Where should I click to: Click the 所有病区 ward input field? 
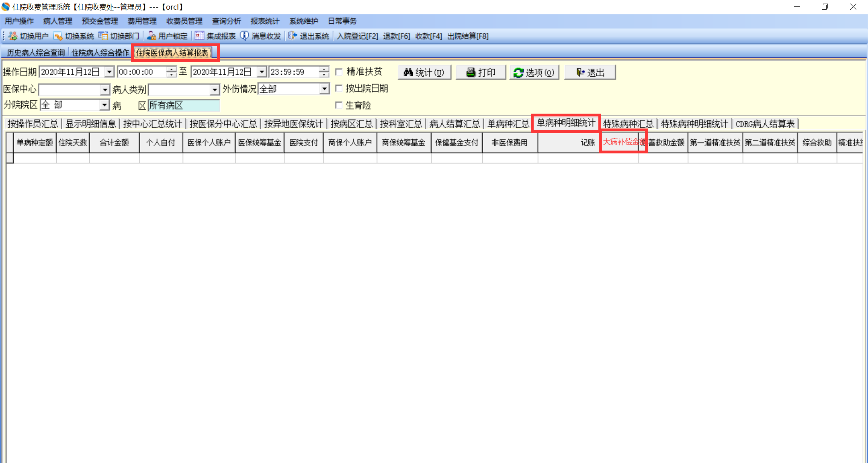click(184, 105)
